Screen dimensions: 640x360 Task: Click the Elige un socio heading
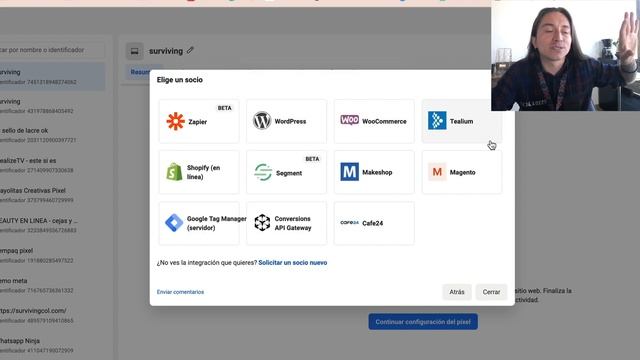point(180,80)
